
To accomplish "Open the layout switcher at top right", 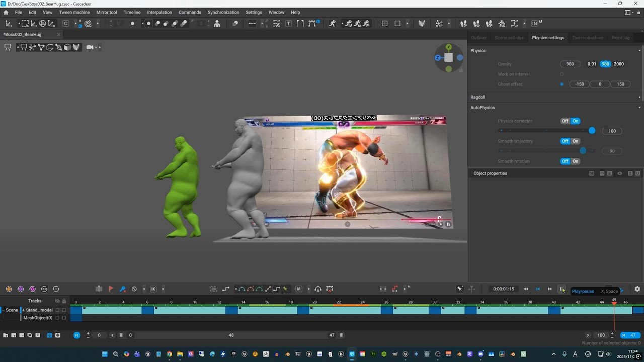I will coord(628,13).
